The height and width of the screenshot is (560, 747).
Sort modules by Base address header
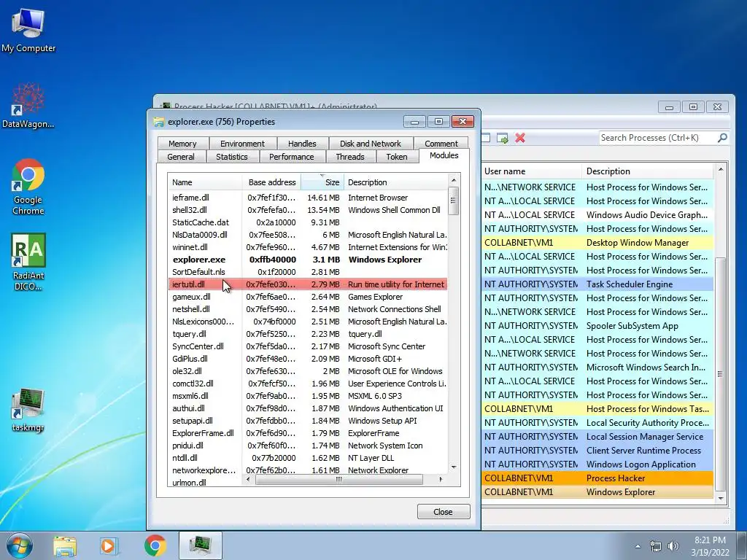coord(272,182)
